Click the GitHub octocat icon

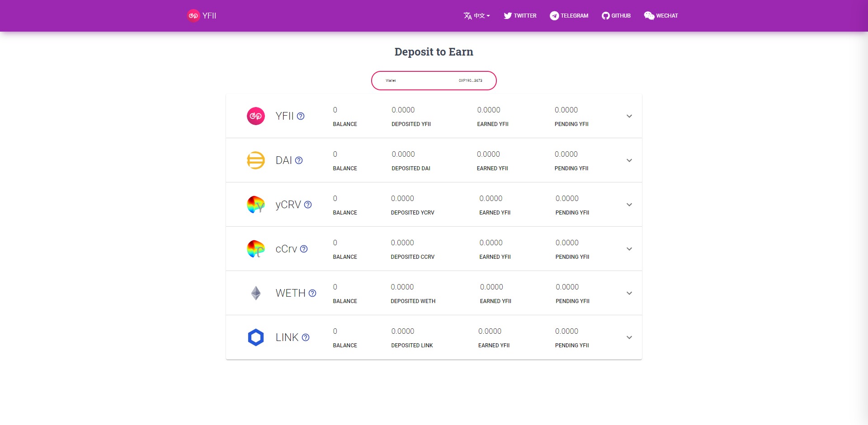[606, 16]
